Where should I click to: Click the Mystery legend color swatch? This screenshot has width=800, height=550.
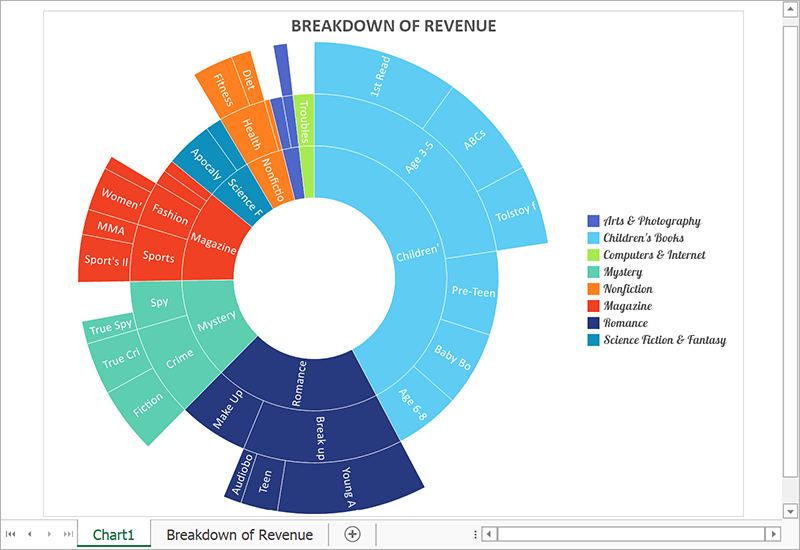pos(593,272)
